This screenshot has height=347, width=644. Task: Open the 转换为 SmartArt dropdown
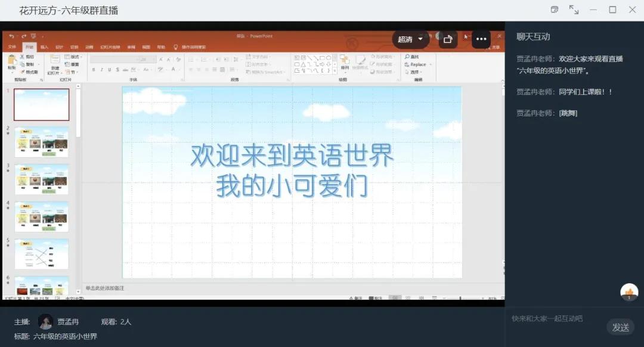tap(265, 72)
